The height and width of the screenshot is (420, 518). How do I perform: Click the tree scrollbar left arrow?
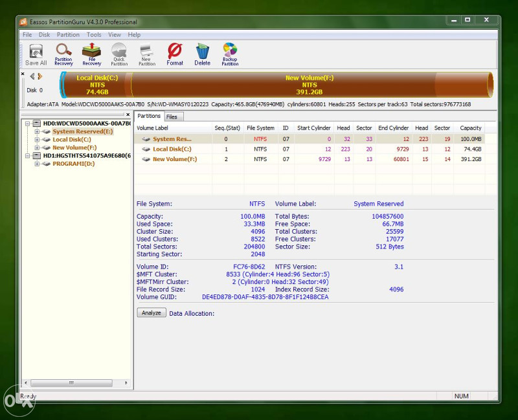26,383
